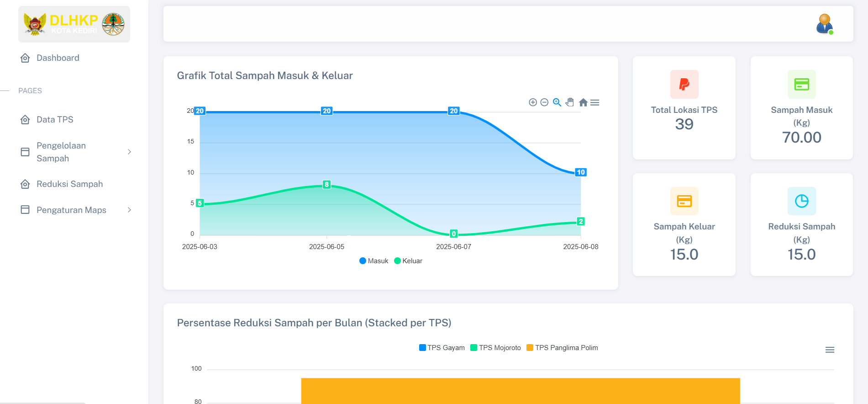Toggle the Masuk series legend
The width and height of the screenshot is (868, 404).
coord(374,261)
